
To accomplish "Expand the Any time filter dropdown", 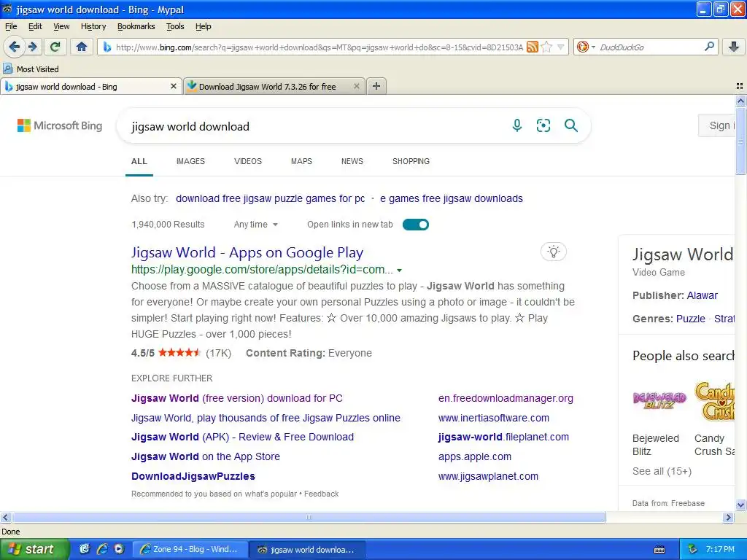I will 256,225.
